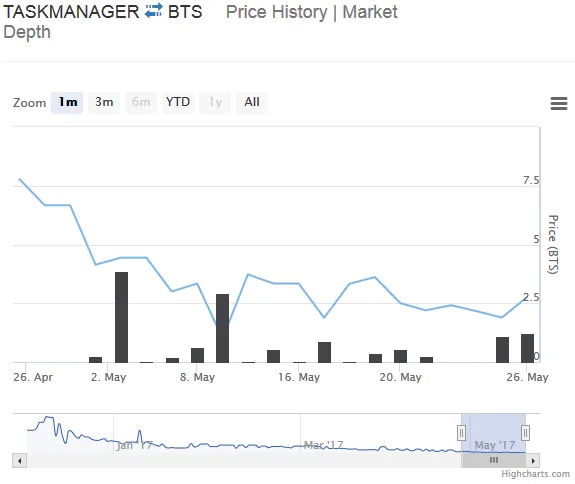The image size is (575, 484).
Task: Click the '20. May' x-axis label
Action: pos(400,377)
